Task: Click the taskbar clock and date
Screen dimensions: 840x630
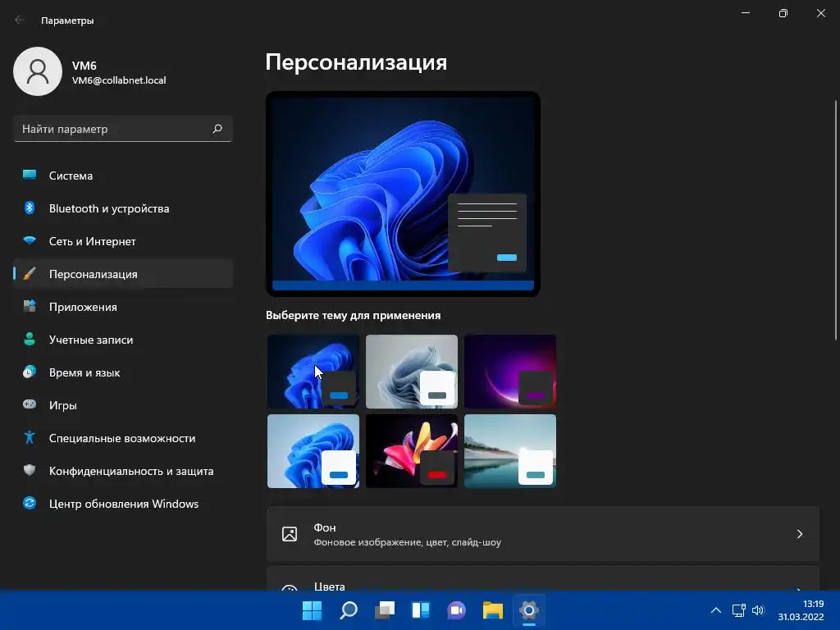Action: 801,610
